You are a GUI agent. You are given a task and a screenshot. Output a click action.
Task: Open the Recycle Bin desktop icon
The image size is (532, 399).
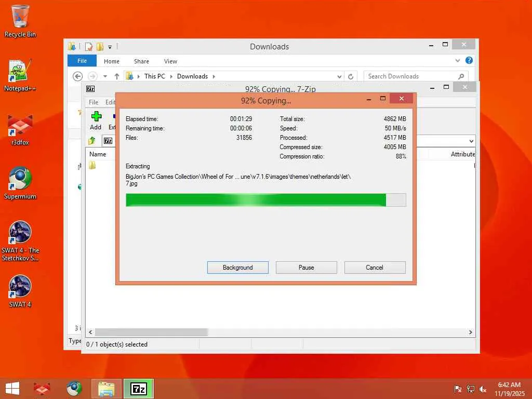[20, 21]
